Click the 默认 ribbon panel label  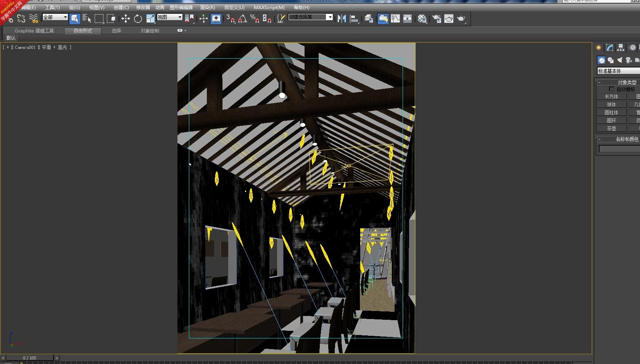11,38
